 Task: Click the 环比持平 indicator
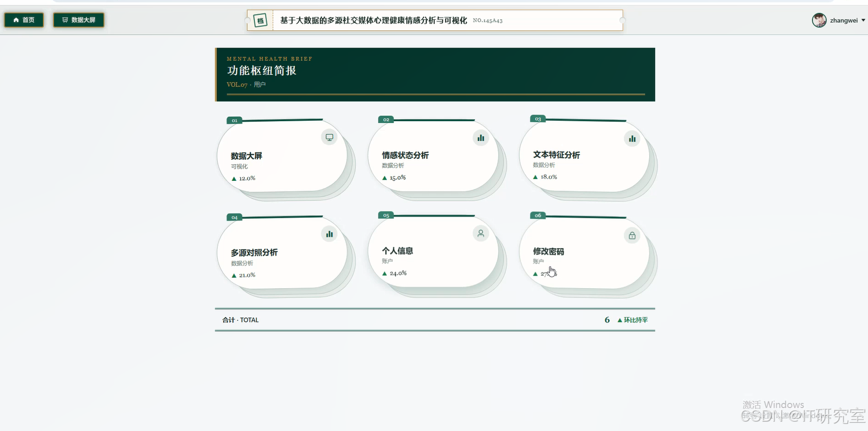[x=633, y=320]
